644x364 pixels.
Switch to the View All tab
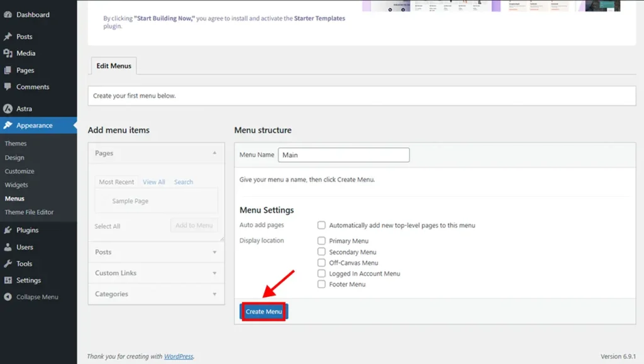click(153, 182)
